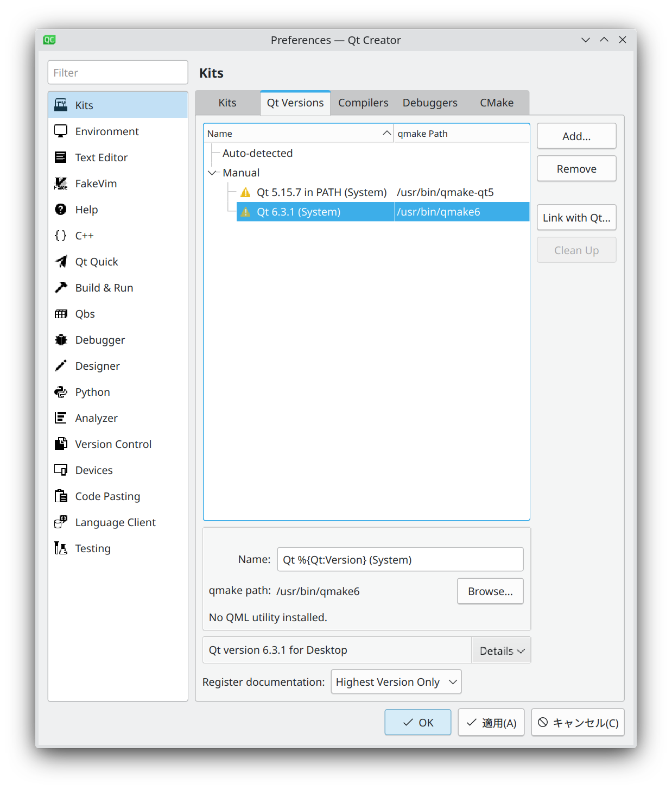Screen dimensions: 672x790
Task: Switch to the Kits tab
Action: (x=227, y=103)
